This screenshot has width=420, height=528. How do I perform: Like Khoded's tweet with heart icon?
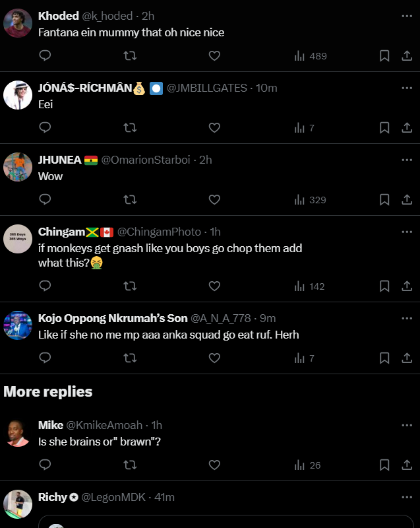214,56
